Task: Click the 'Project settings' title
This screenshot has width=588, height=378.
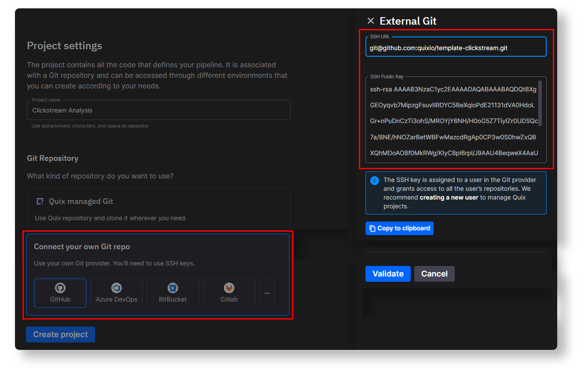Action: tap(65, 46)
